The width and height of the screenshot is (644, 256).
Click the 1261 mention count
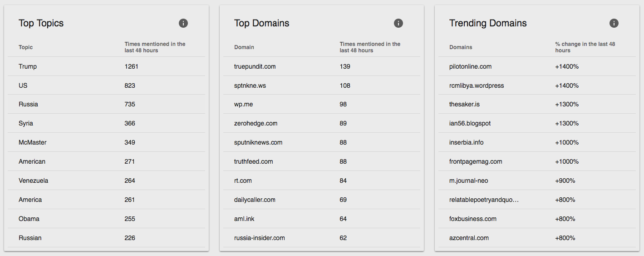coord(131,66)
